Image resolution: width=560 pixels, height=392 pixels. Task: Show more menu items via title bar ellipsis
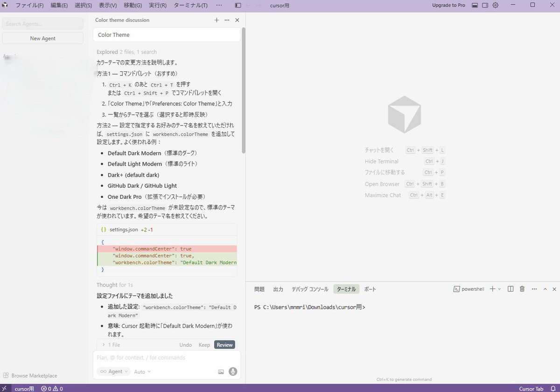pyautogui.click(x=219, y=5)
